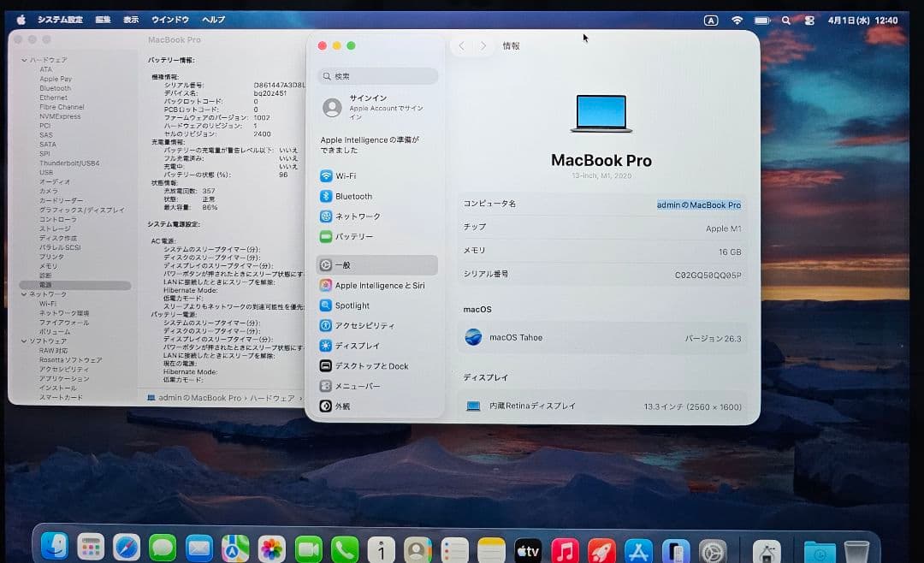The image size is (924, 563).
Task: Open デスクトップとDock settings
Action: tap(377, 365)
